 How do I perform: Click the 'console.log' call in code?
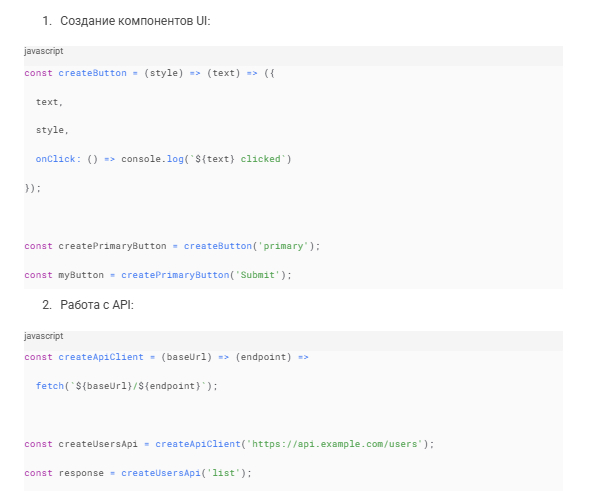pos(152,159)
